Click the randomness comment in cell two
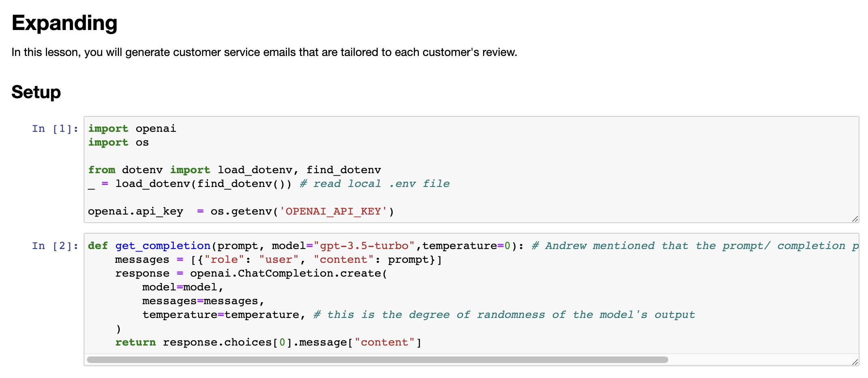Image resolution: width=868 pixels, height=378 pixels. (x=504, y=315)
